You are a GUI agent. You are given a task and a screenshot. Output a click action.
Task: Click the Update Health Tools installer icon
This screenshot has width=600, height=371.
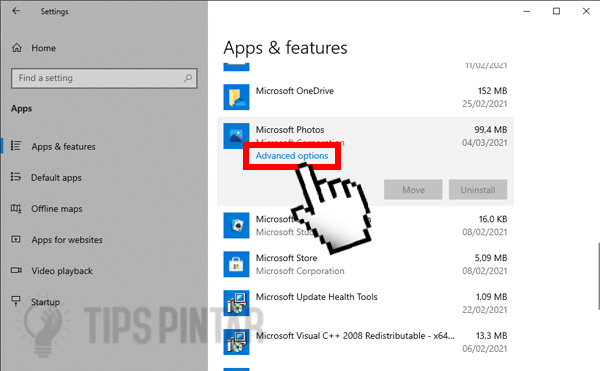click(x=236, y=303)
